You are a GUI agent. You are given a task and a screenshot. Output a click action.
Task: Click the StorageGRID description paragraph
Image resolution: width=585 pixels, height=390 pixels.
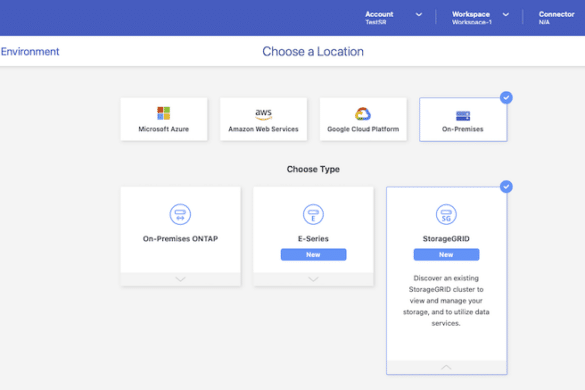446,300
